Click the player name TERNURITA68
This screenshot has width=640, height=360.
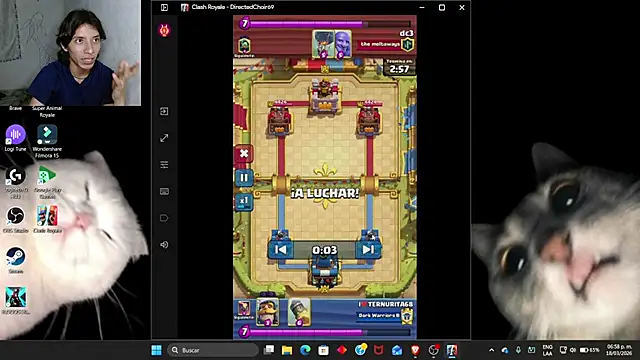tap(390, 304)
